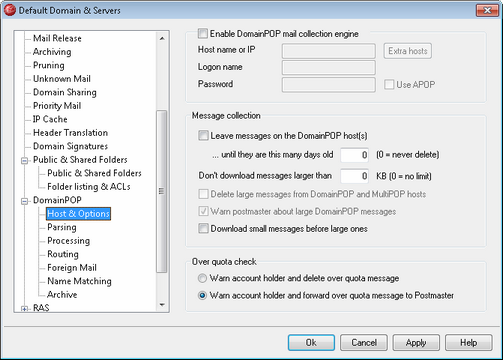Image resolution: width=503 pixels, height=360 pixels.
Task: Click the Host name or IP field
Action: [x=329, y=51]
